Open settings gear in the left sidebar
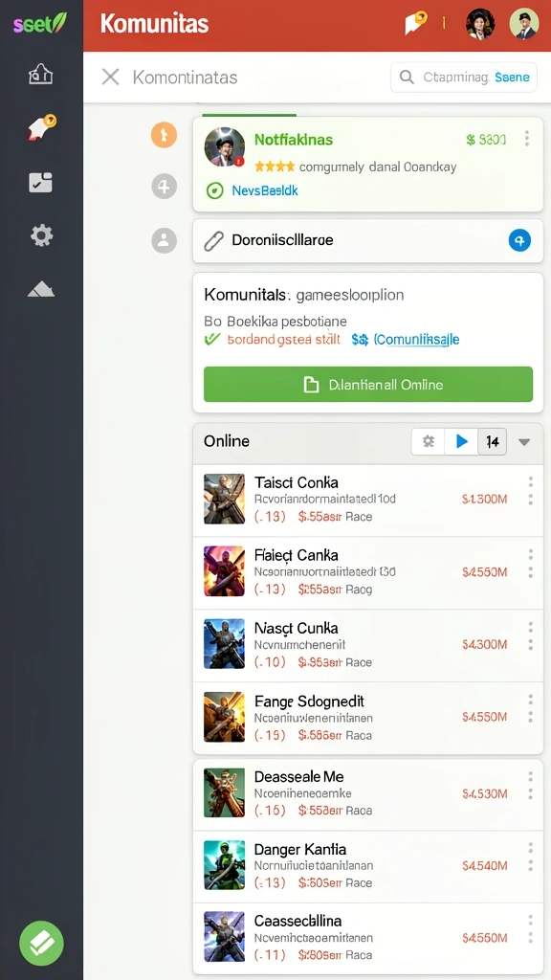The image size is (551, 980). coord(42,235)
